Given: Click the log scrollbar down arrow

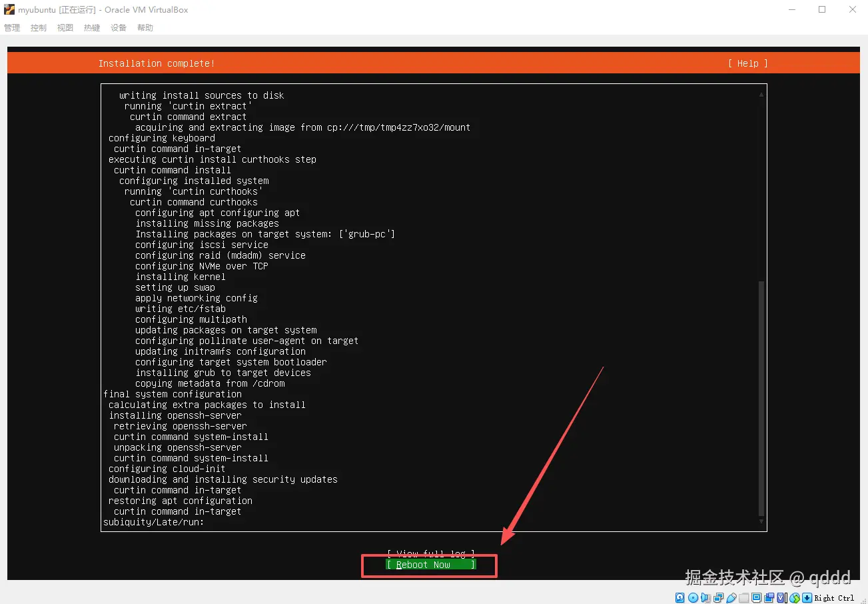Looking at the screenshot, I should (x=761, y=521).
